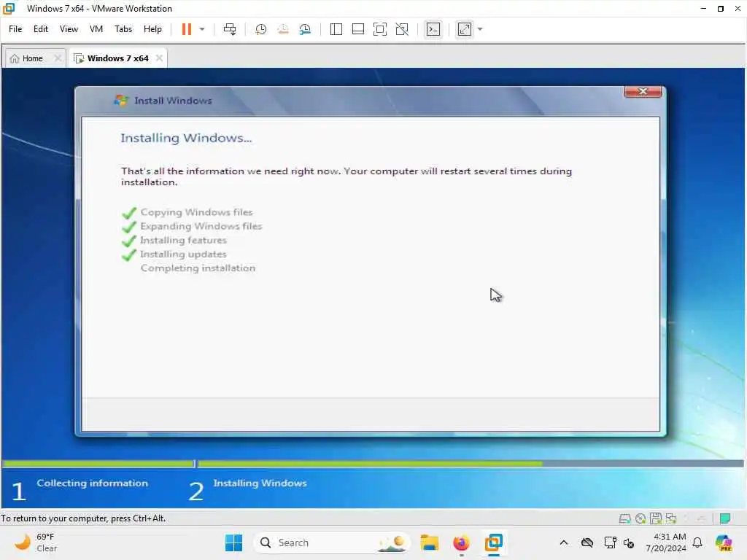Open the clock showing 4:31 AM
Image resolution: width=747 pixels, height=560 pixels.
pyautogui.click(x=665, y=542)
